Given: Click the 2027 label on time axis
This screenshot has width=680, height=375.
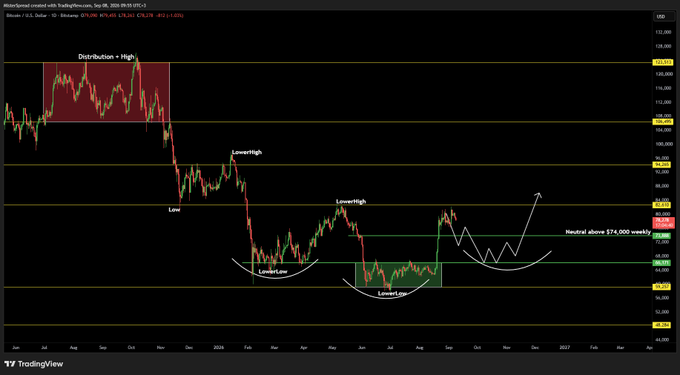Looking at the screenshot, I should (x=564, y=348).
